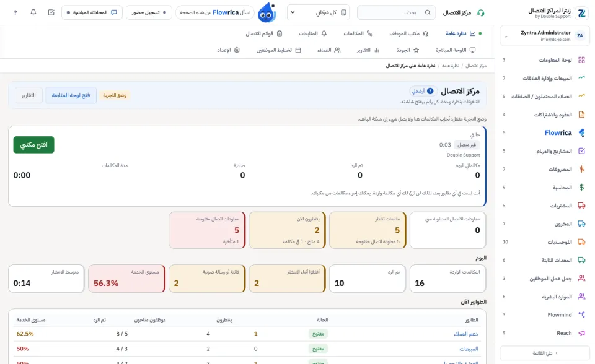595x364 pixels.
Task: Click the search magnifier icon
Action: (428, 12)
